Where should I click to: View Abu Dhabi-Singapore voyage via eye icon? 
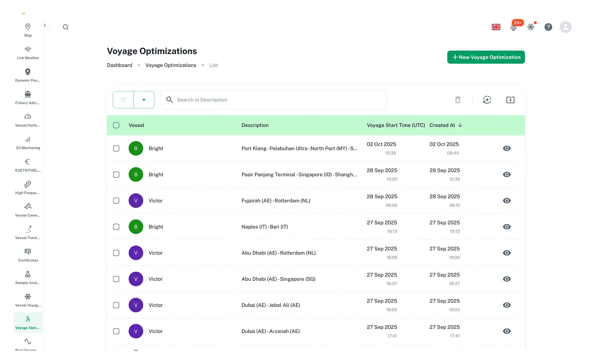pos(507,279)
